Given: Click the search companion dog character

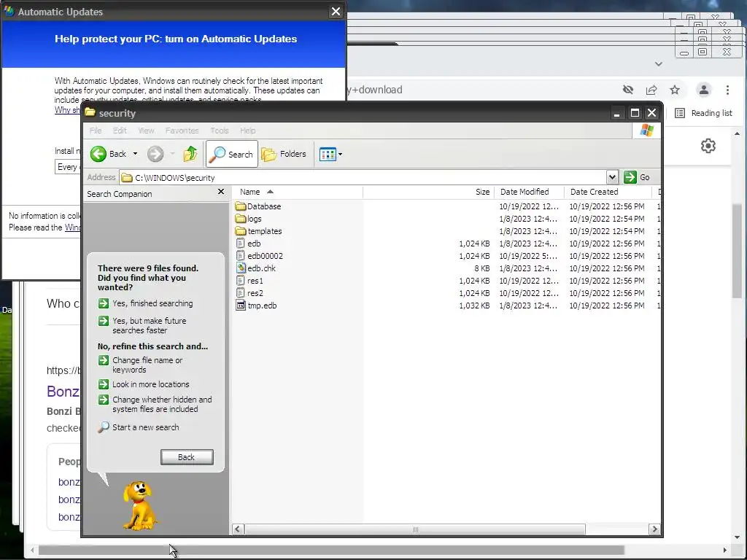Looking at the screenshot, I should pyautogui.click(x=139, y=505).
